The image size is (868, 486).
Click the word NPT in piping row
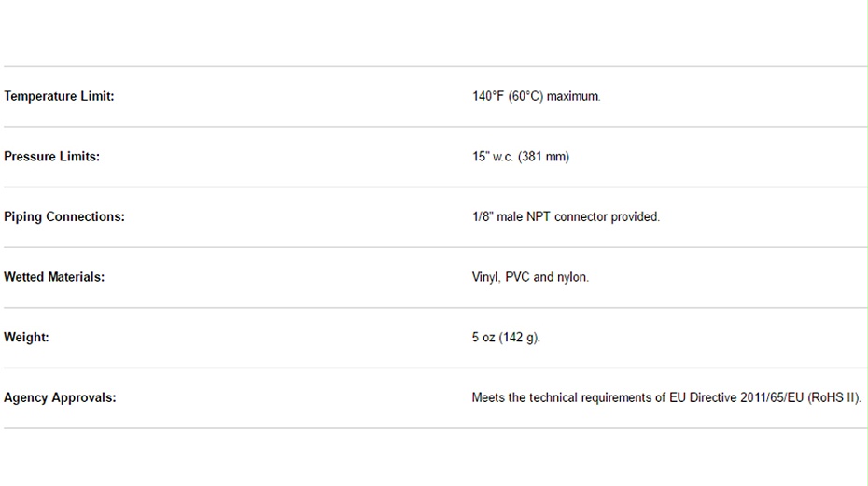[x=539, y=217]
